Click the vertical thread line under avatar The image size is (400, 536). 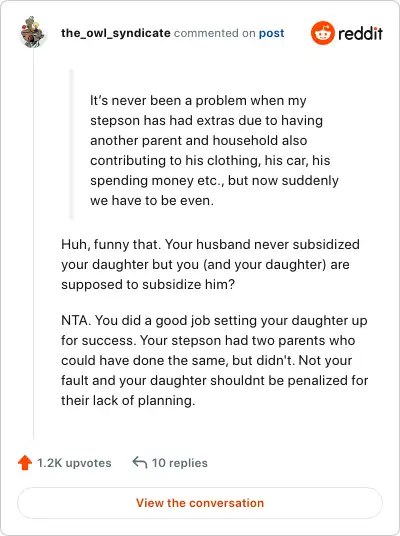pos(34,244)
